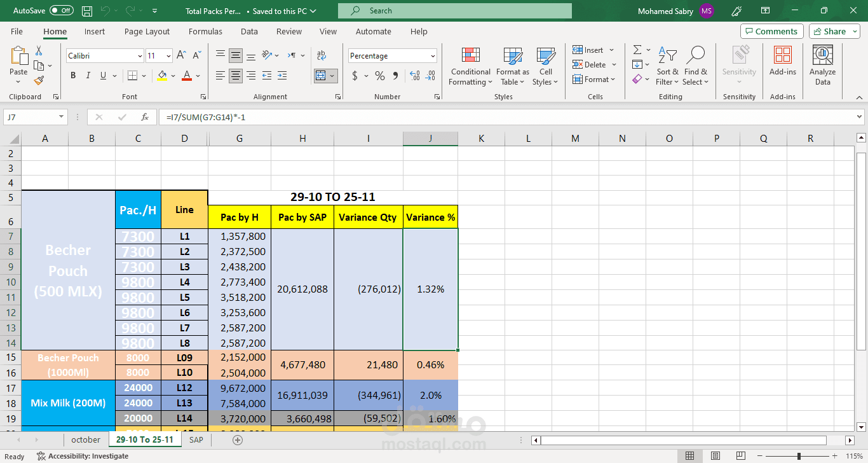Apply the red font color
This screenshot has height=463, width=868.
(x=187, y=76)
